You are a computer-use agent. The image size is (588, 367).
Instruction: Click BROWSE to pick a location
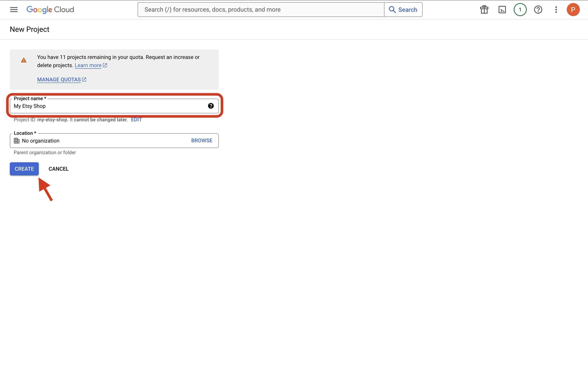pyautogui.click(x=202, y=140)
